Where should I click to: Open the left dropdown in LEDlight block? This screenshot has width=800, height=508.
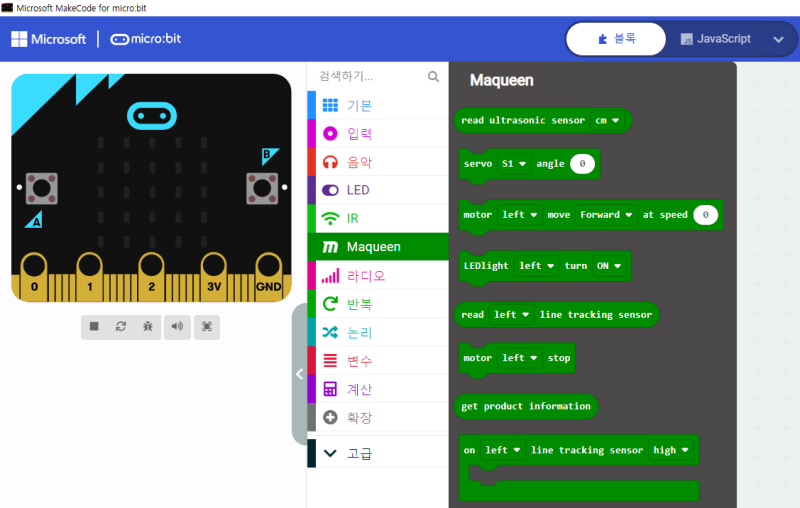pyautogui.click(x=536, y=266)
